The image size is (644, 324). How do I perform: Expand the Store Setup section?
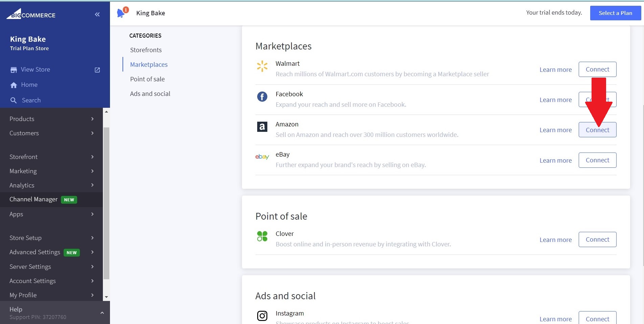pos(51,238)
